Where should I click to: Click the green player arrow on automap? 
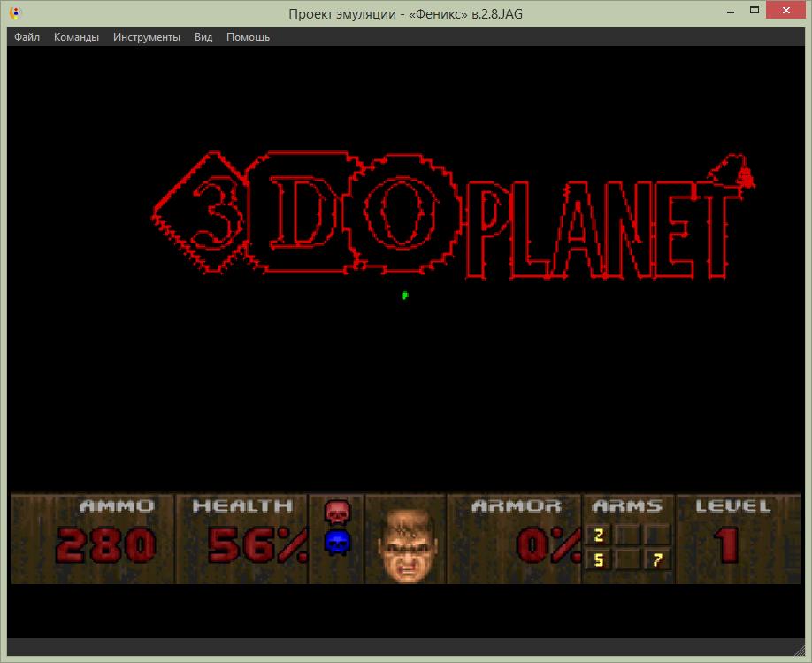click(405, 296)
